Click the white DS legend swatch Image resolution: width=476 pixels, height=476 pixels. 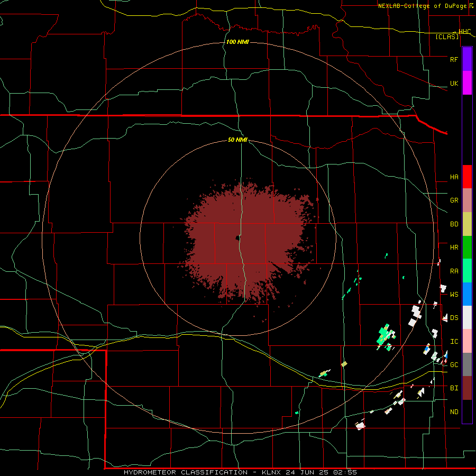pos(467,317)
